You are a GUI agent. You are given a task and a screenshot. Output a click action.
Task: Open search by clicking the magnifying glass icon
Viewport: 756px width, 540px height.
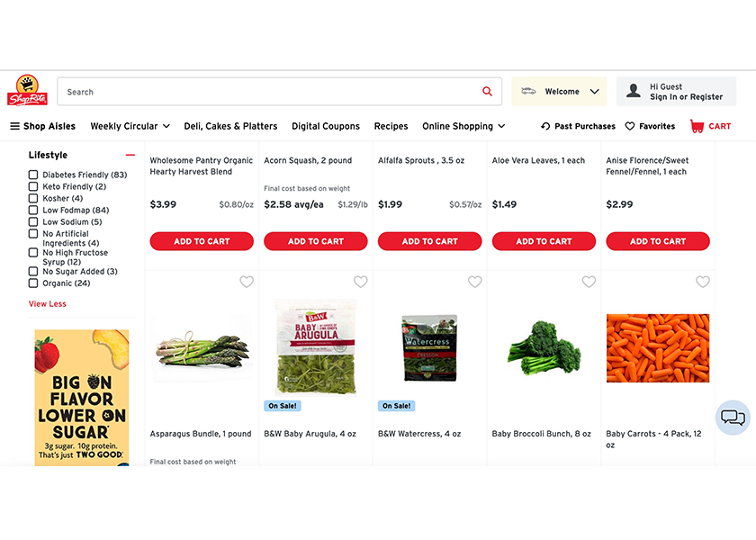487,91
